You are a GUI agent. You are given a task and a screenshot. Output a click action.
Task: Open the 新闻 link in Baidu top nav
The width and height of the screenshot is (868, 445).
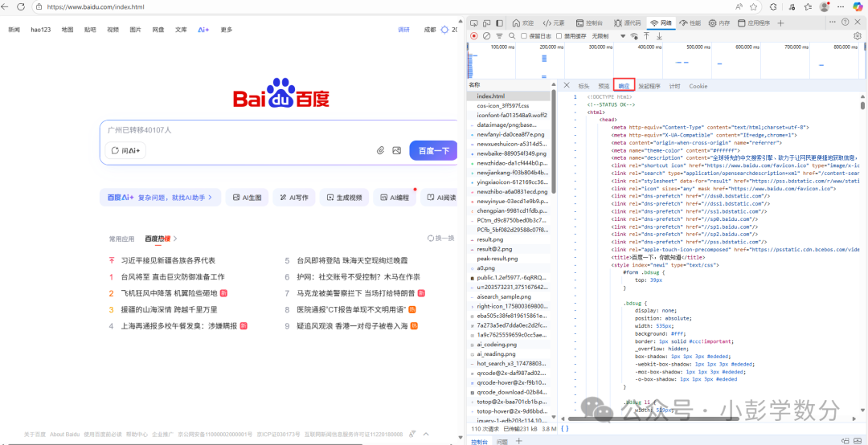click(x=14, y=30)
